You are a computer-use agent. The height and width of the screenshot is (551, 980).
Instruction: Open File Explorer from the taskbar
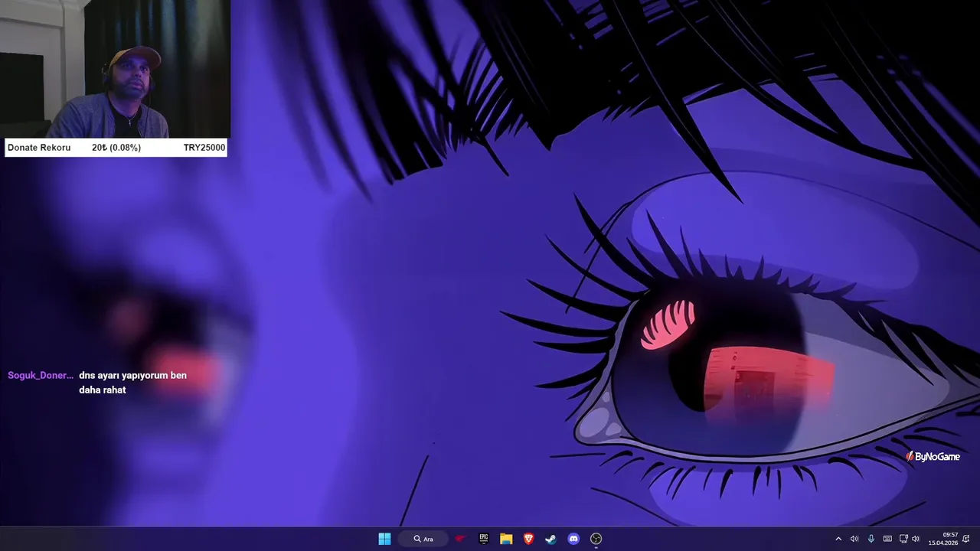coord(506,539)
